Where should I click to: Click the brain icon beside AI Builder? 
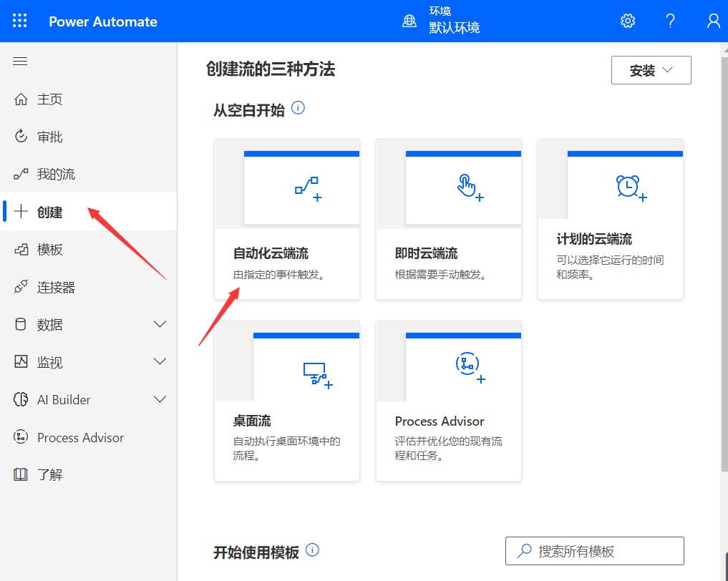(x=21, y=399)
